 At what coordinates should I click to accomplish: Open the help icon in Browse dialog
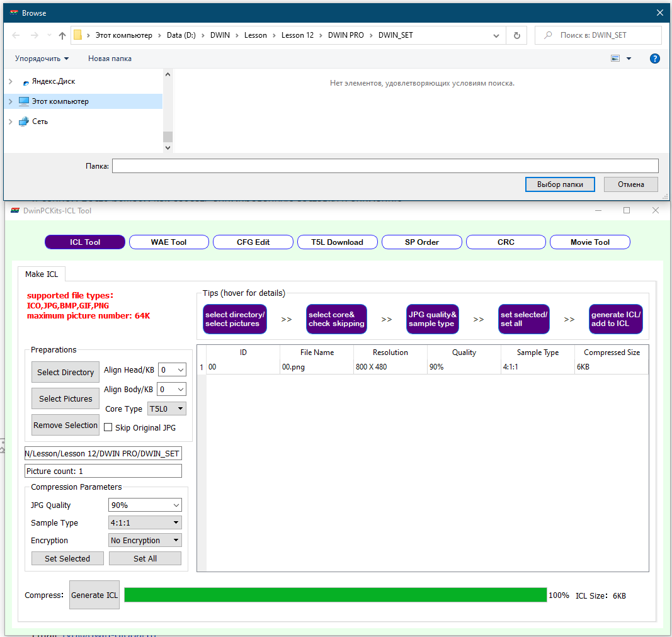(x=654, y=59)
